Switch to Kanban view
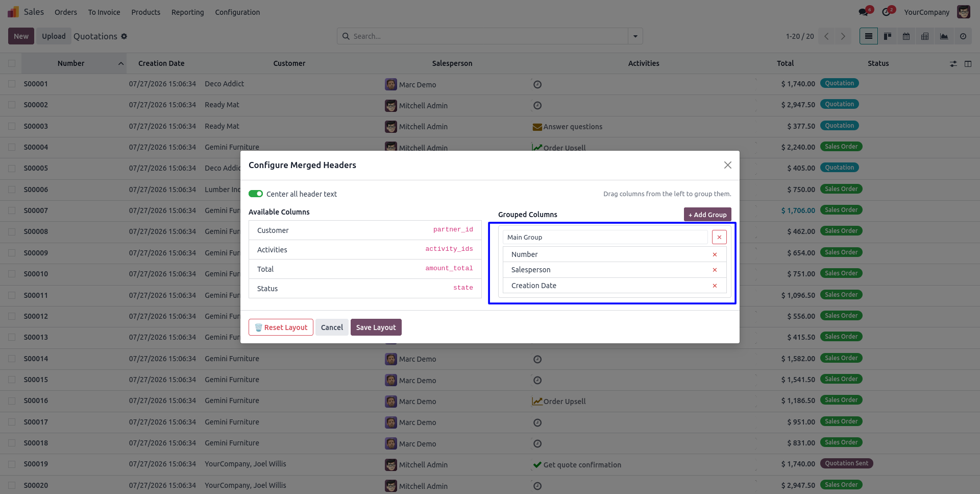The height and width of the screenshot is (494, 980). coord(888,36)
